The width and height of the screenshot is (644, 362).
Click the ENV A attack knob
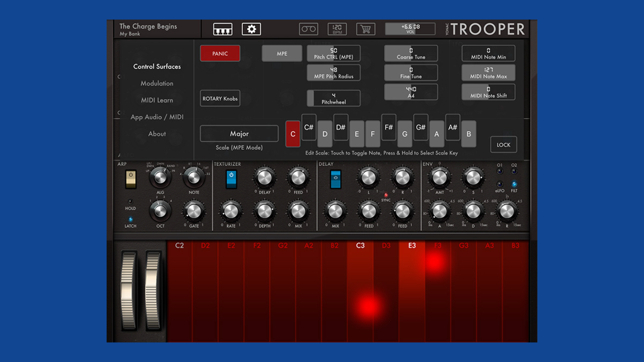tap(439, 211)
